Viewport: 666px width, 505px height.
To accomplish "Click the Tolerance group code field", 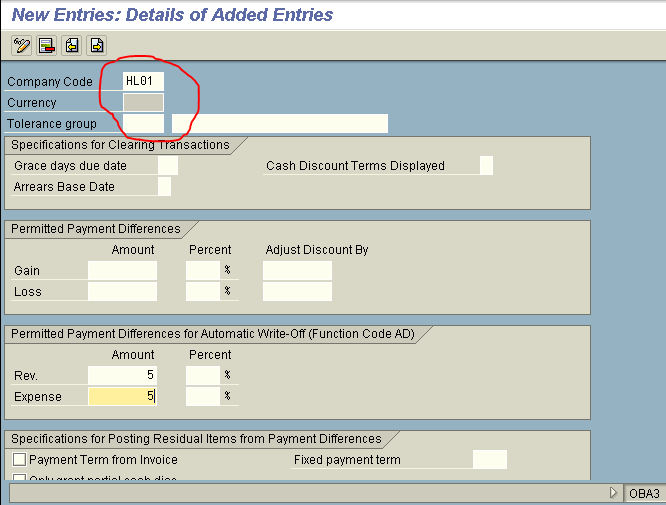I will pyautogui.click(x=143, y=124).
